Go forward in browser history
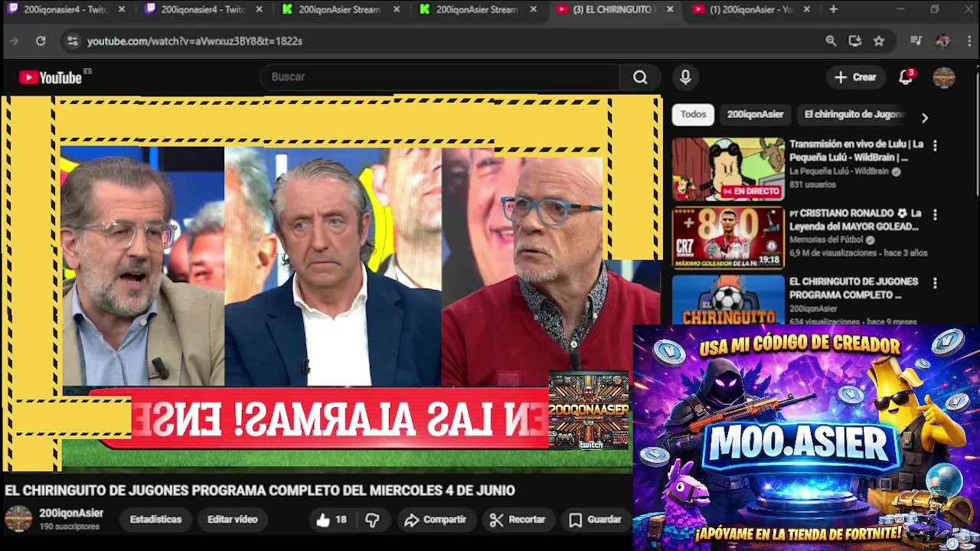Image resolution: width=980 pixels, height=551 pixels. 13,41
